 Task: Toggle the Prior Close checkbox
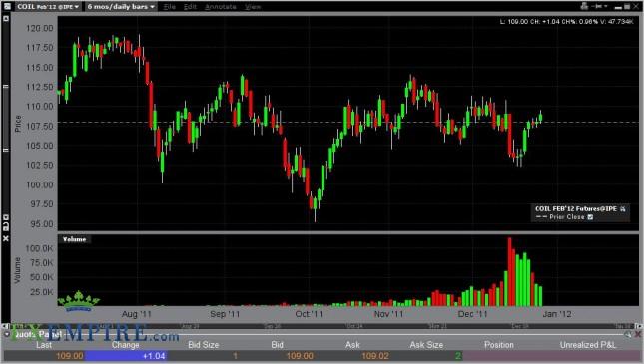590,217
